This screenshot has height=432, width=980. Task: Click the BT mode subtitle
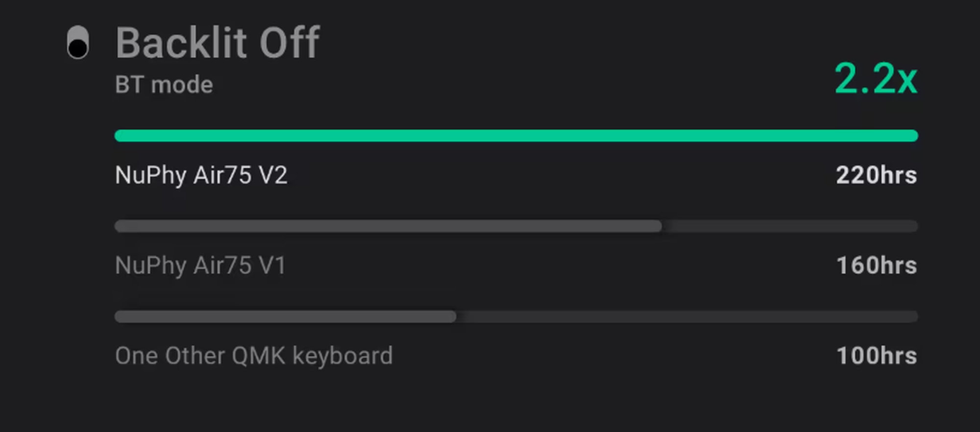[164, 85]
